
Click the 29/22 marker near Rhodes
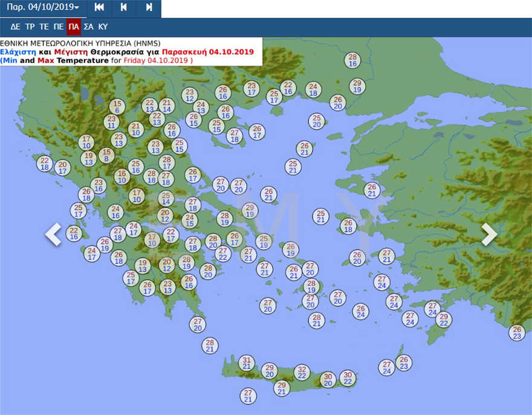click(444, 320)
